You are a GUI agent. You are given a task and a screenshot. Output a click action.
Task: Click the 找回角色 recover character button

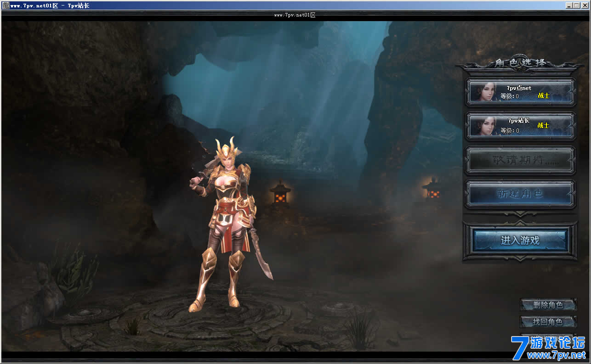pos(548,322)
